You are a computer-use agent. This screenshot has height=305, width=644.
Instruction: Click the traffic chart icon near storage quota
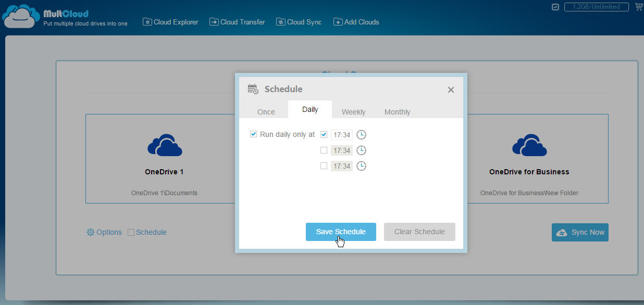pyautogui.click(x=554, y=7)
